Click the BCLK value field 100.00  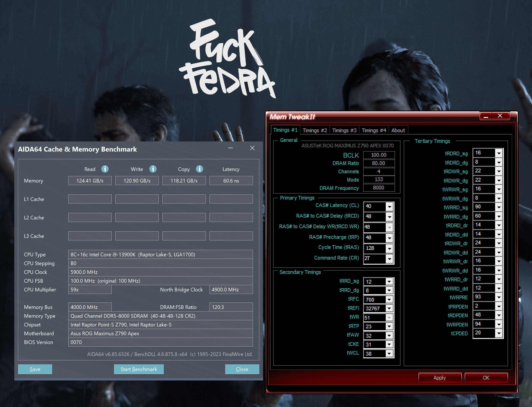coord(379,155)
